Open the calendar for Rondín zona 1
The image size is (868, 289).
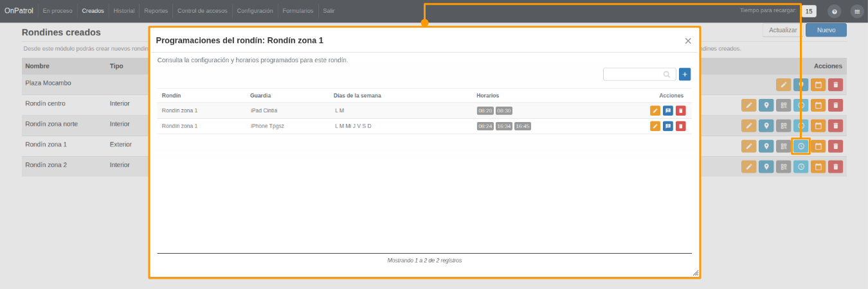coord(818,146)
